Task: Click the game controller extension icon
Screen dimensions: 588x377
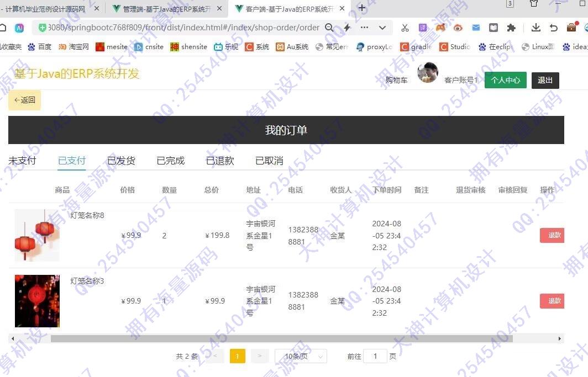Action: tap(440, 28)
